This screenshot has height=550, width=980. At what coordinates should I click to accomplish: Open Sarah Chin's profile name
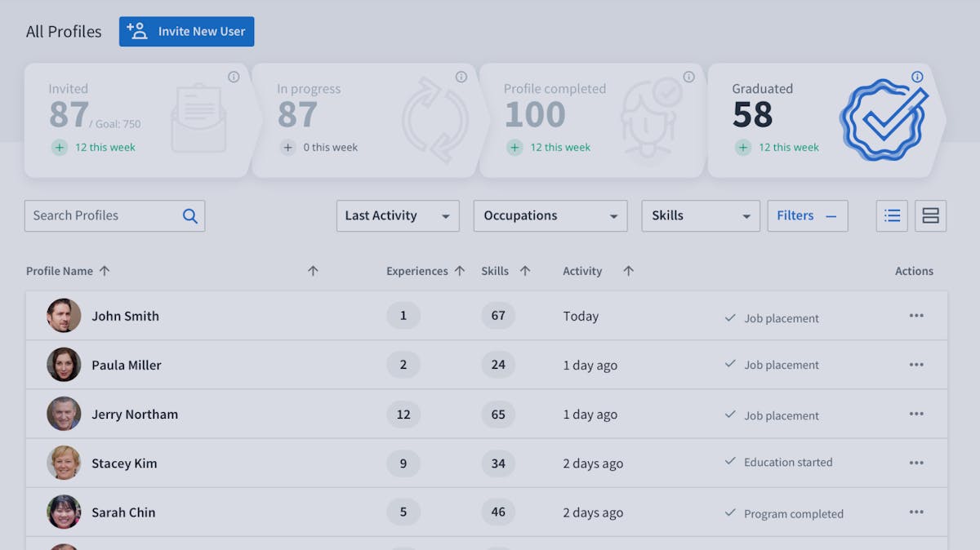pos(123,512)
